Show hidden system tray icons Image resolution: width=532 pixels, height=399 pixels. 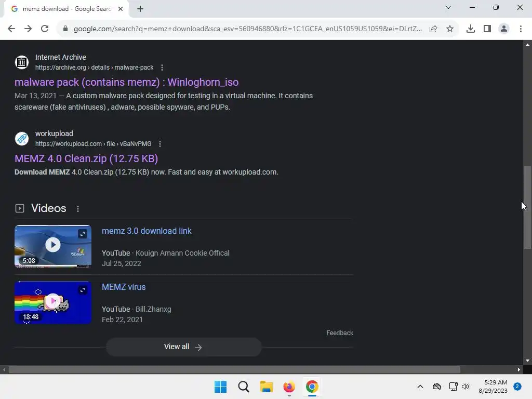pyautogui.click(x=420, y=387)
